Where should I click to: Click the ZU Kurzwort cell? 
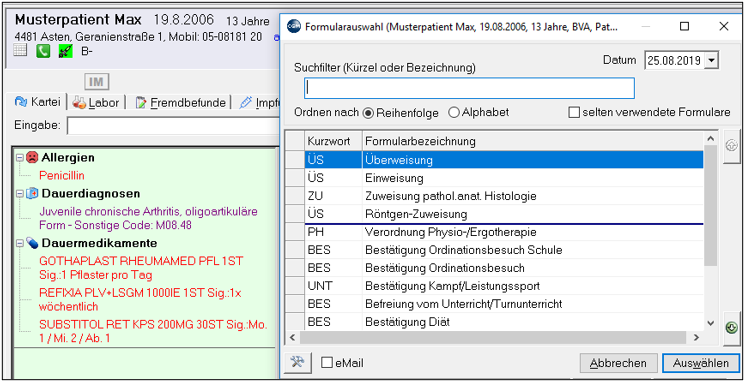(x=333, y=196)
